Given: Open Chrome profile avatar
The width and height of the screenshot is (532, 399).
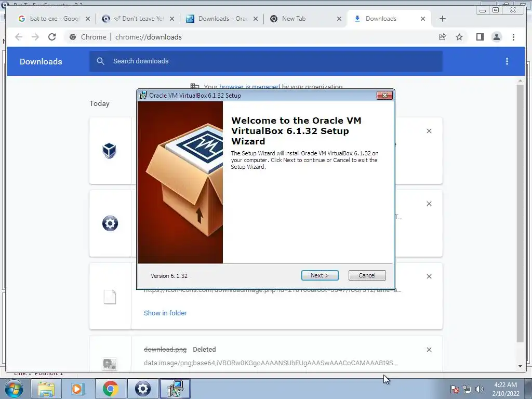Looking at the screenshot, I should coord(496,37).
